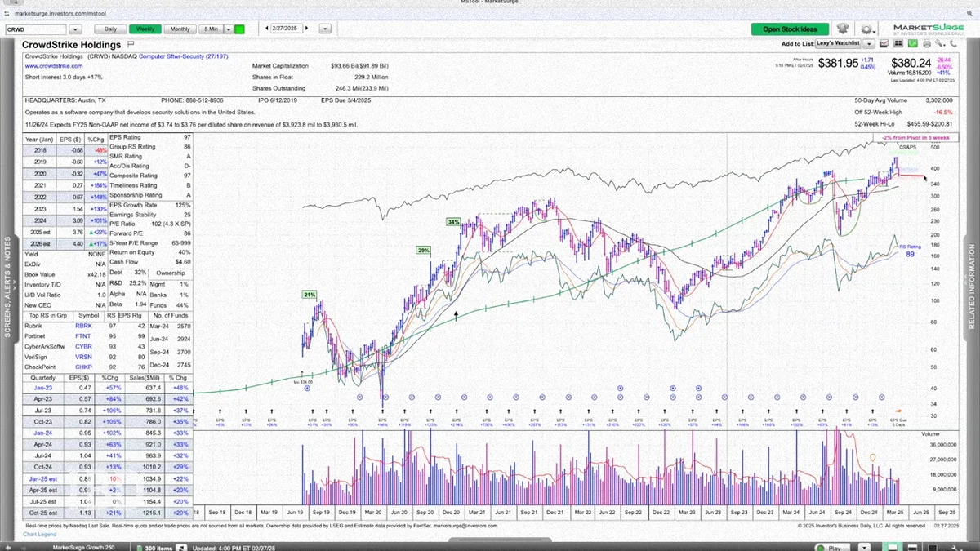Click FTNT symbol link for Fortinet
This screenshot has width=980, height=551.
(x=83, y=335)
